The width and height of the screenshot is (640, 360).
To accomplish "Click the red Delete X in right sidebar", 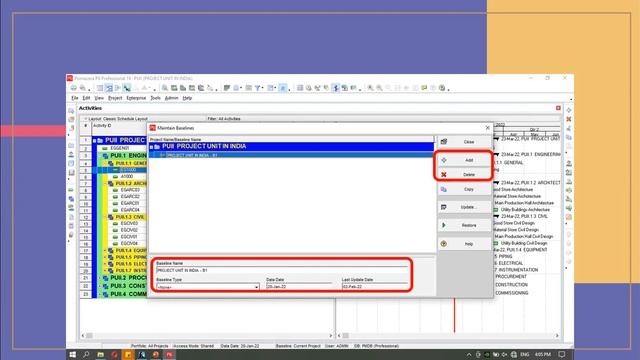I will click(x=569, y=119).
